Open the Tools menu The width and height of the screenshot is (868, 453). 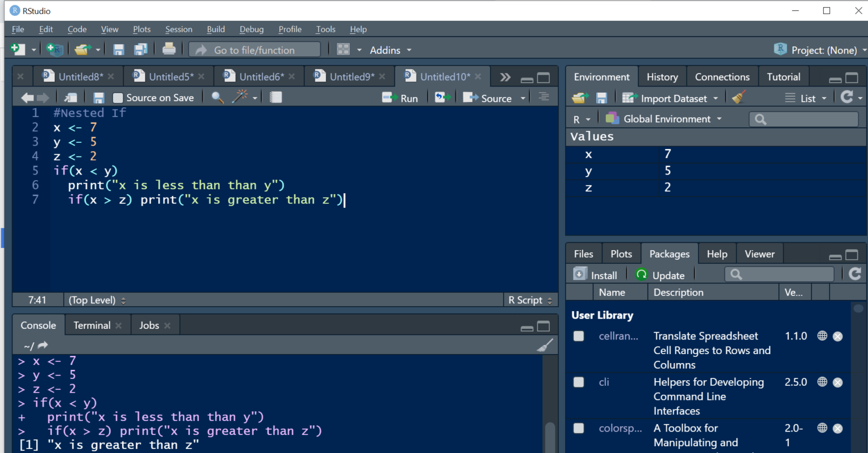(325, 29)
